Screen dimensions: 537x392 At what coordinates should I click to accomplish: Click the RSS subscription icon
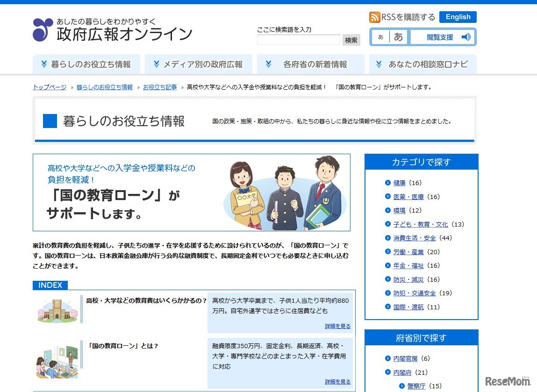(374, 17)
